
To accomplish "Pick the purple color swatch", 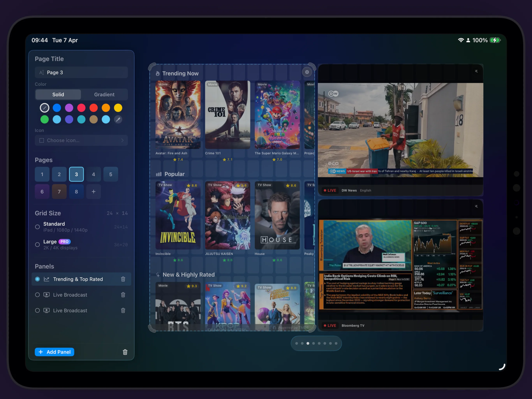I will [x=69, y=108].
